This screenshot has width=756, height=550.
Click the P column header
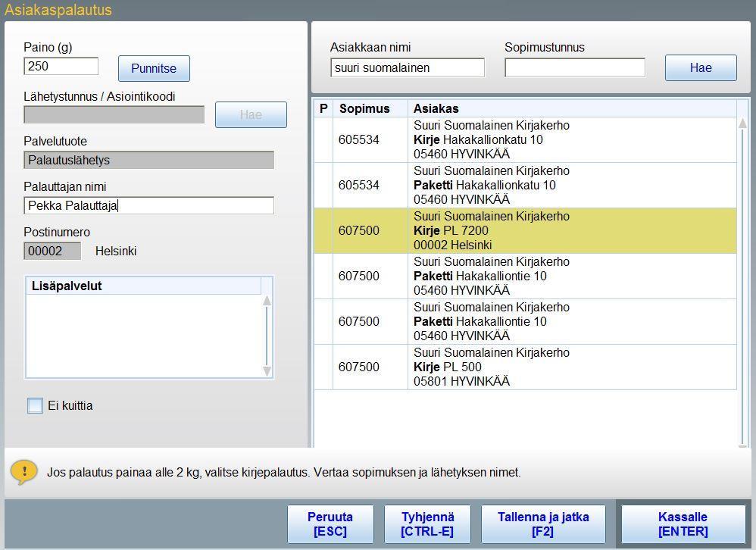pos(323,108)
